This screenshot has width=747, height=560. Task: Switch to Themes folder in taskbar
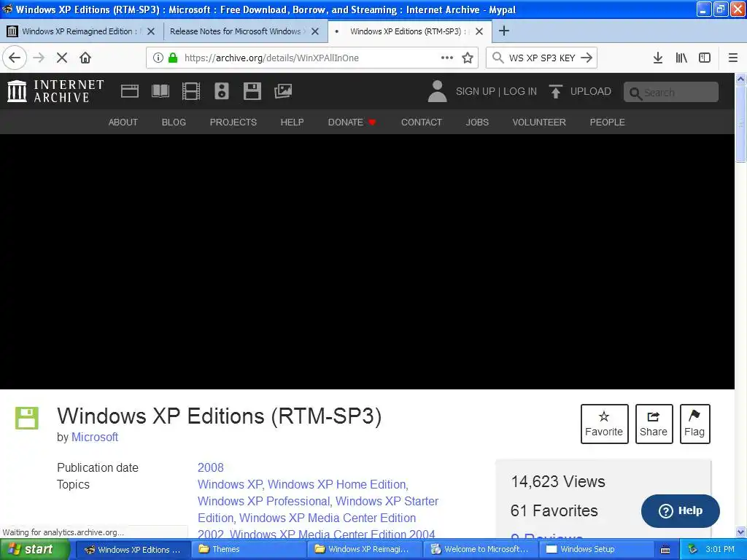248,549
